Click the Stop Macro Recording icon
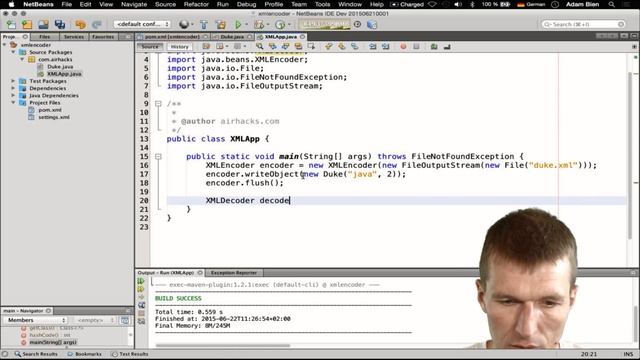The image size is (640, 360). click(x=416, y=47)
